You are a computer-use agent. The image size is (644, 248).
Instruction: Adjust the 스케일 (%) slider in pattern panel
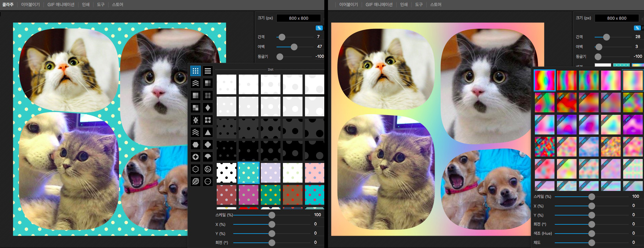272,215
